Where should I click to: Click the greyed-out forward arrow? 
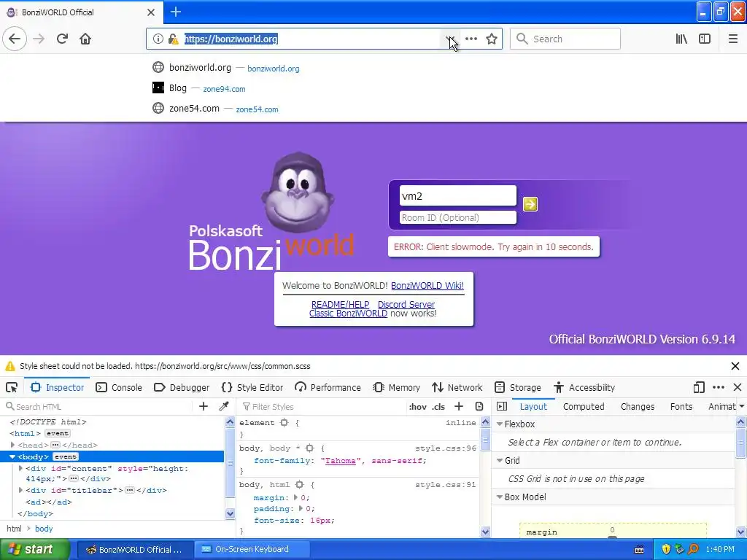[39, 39]
